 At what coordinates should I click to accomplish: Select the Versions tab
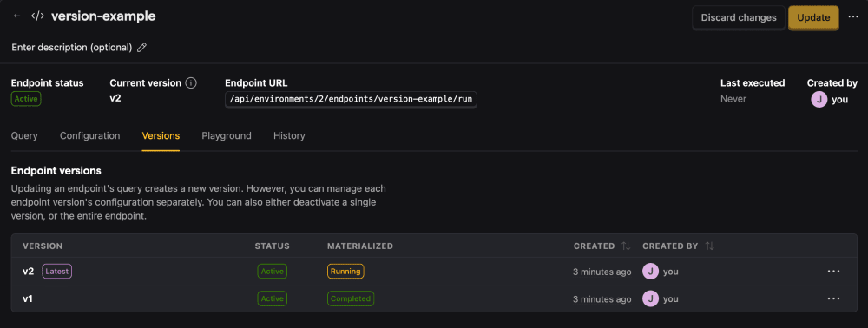pos(161,135)
